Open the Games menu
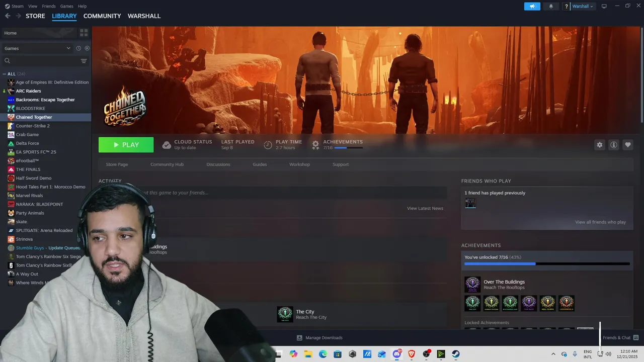 point(66,6)
